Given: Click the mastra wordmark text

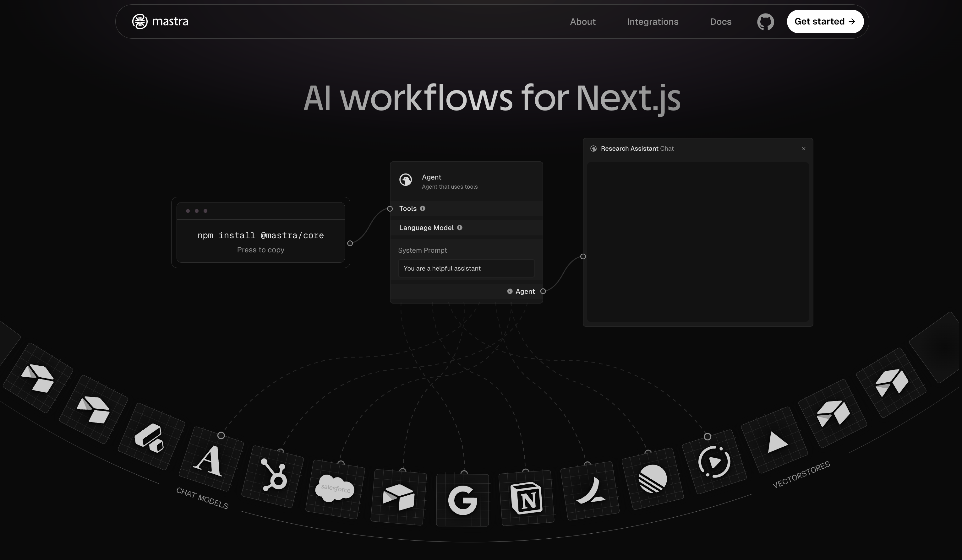Looking at the screenshot, I should tap(170, 21).
